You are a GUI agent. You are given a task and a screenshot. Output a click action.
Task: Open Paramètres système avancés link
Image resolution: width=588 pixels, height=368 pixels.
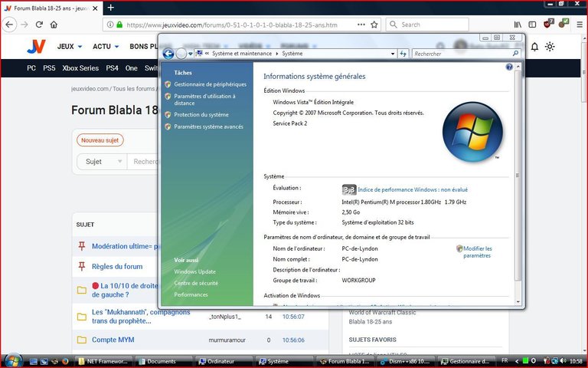[x=208, y=127]
